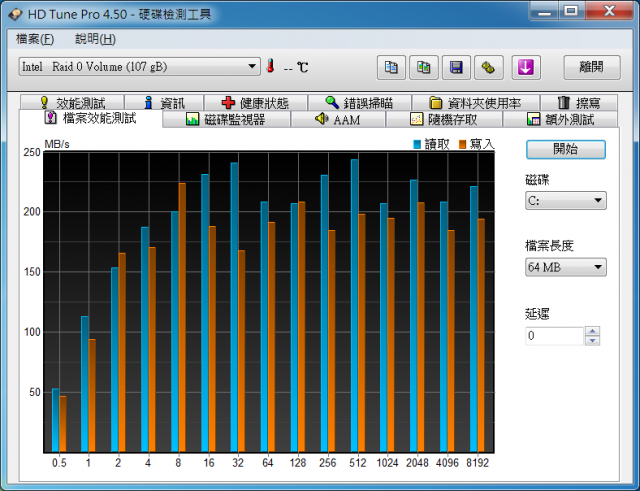The height and width of the screenshot is (491, 640).
Task: Close the HD Tune Pro window
Action: tap(609, 11)
